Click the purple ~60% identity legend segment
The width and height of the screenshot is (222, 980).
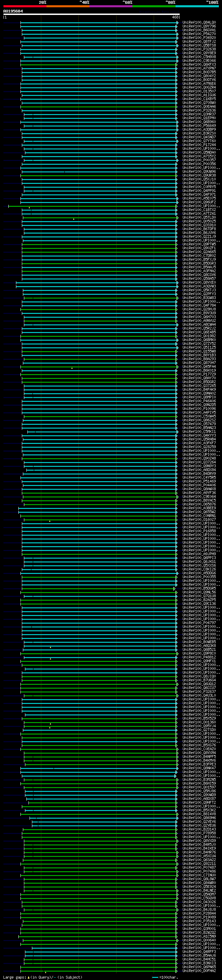pos(111,6)
